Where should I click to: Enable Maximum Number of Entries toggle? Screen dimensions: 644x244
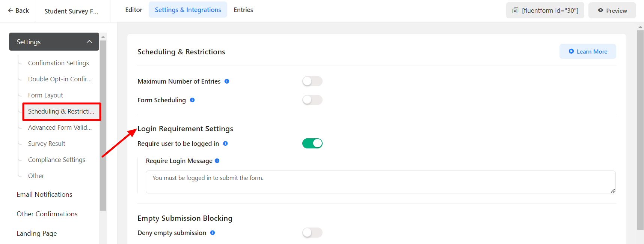(x=312, y=81)
